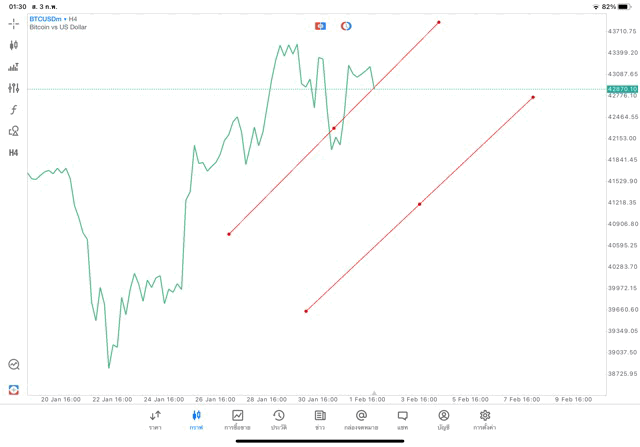Open the drawing objects shapes tool
Viewport: 640px width, 447px height.
14,131
